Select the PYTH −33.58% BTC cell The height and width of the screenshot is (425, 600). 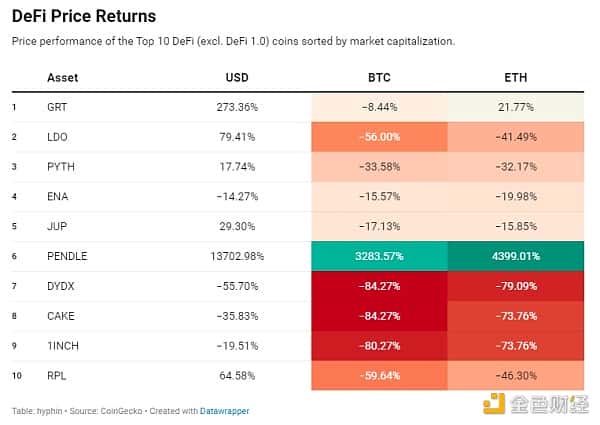[x=379, y=166]
